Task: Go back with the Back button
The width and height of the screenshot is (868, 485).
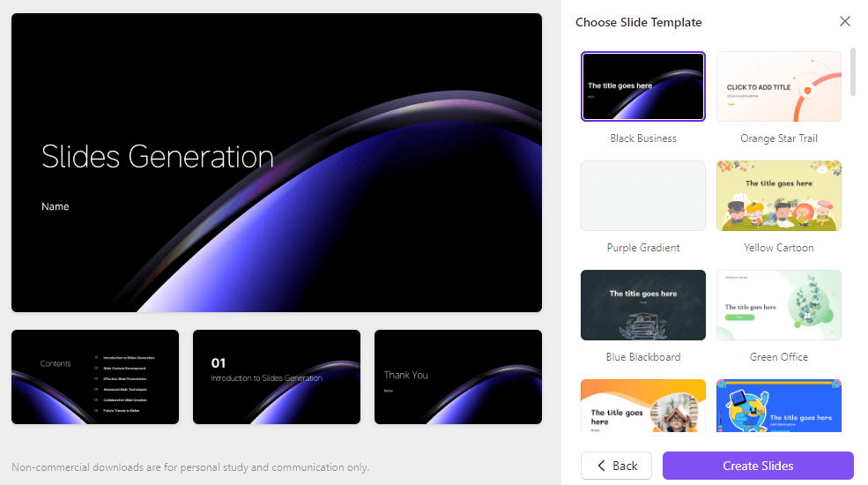Action: (616, 466)
